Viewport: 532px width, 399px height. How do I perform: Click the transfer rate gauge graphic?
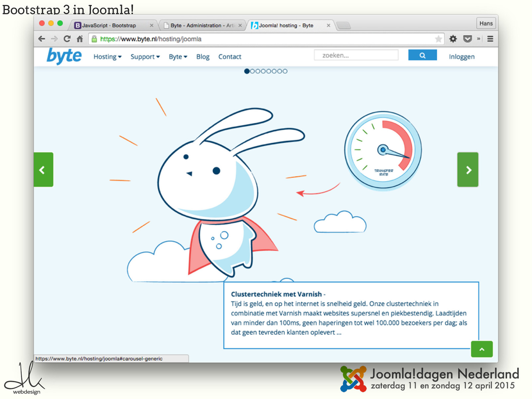click(383, 151)
